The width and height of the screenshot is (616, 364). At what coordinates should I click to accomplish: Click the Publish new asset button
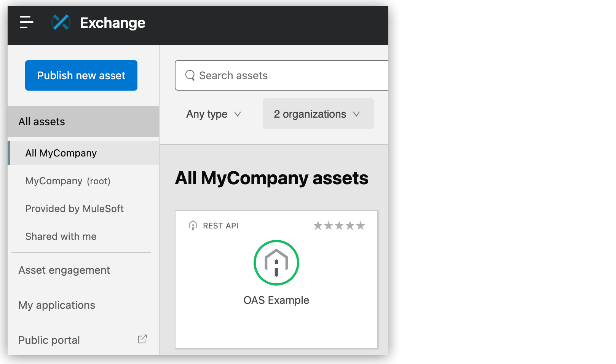(x=81, y=75)
